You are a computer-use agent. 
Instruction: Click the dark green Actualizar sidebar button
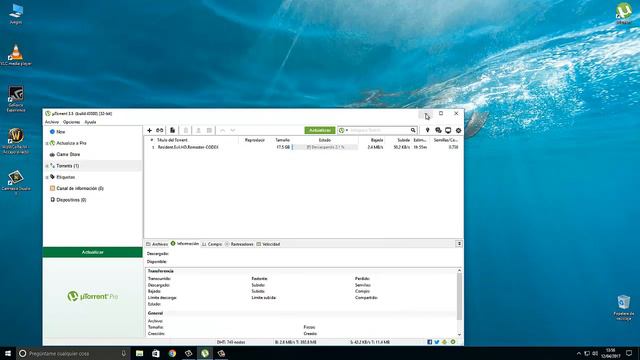tap(93, 252)
